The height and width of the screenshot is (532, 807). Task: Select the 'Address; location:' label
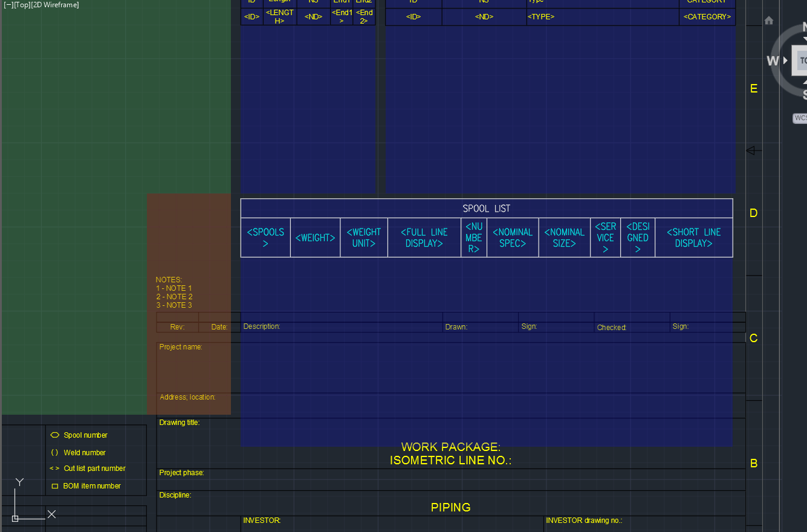tap(187, 397)
